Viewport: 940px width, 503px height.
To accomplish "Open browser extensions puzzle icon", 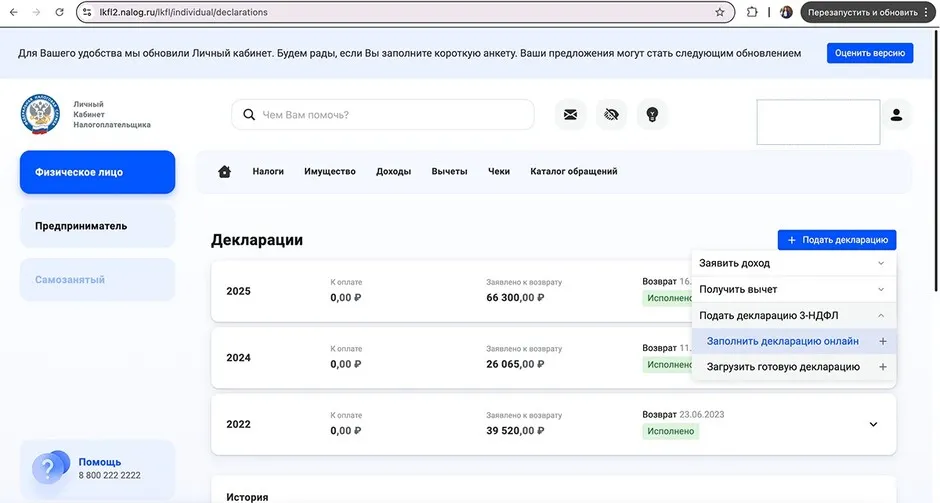I will coord(752,12).
